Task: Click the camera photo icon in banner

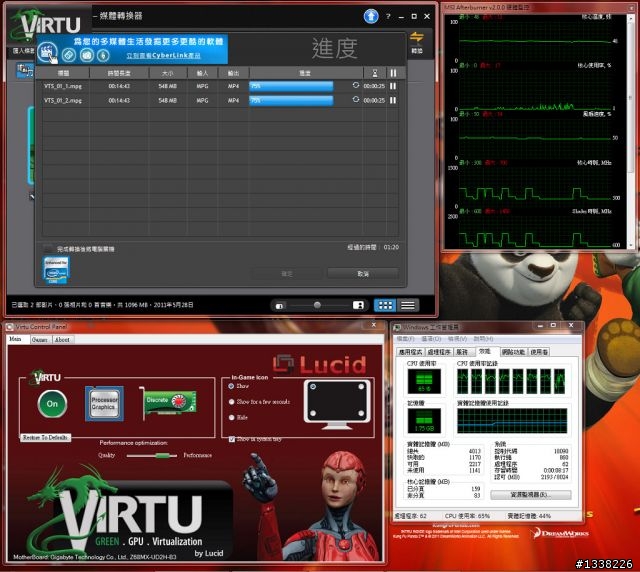Action: click(87, 55)
